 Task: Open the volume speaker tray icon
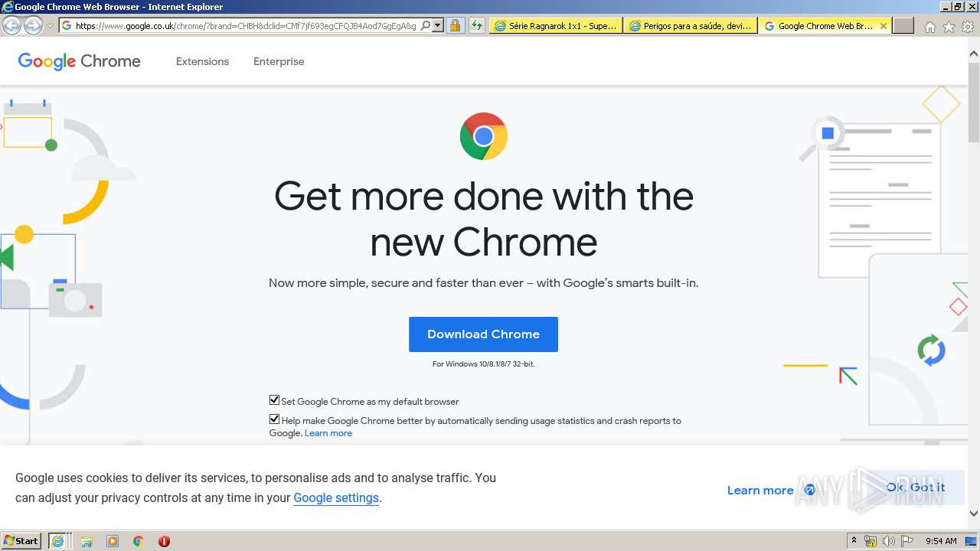pos(888,541)
